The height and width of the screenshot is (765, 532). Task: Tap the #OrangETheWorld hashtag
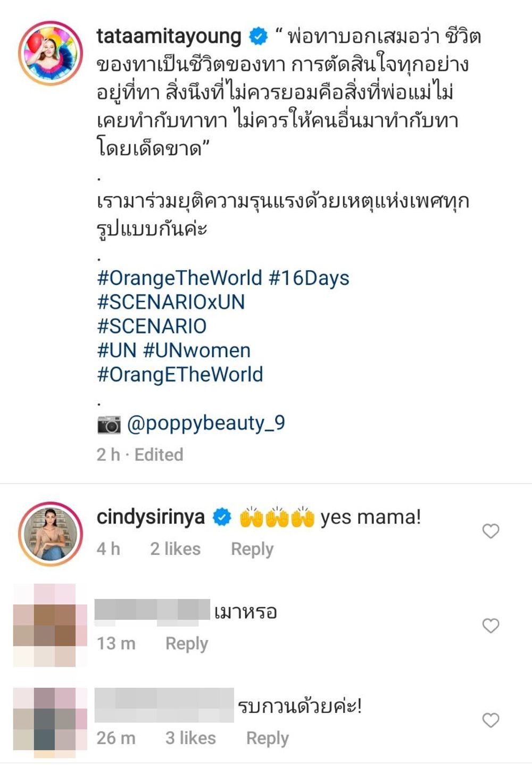(x=180, y=375)
